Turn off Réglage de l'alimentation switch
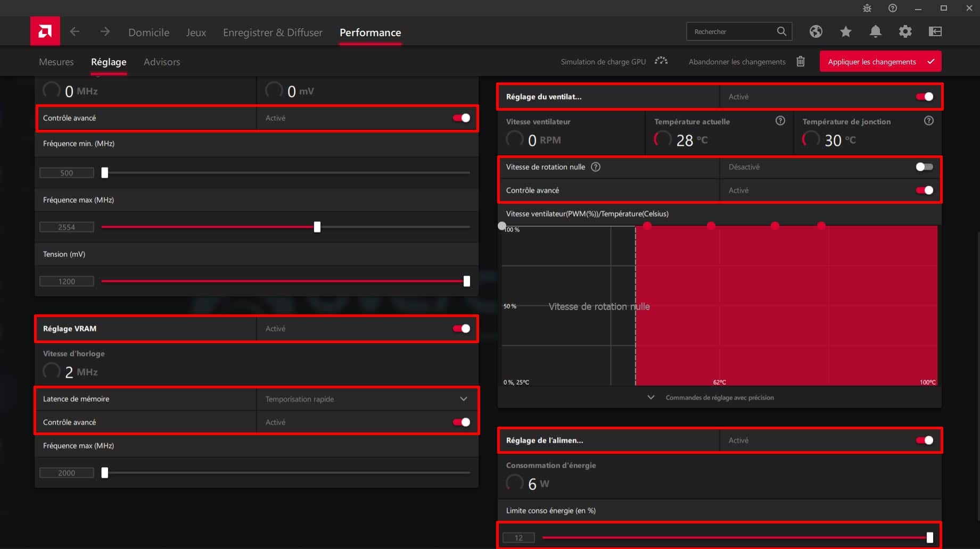This screenshot has width=980, height=549. click(925, 440)
